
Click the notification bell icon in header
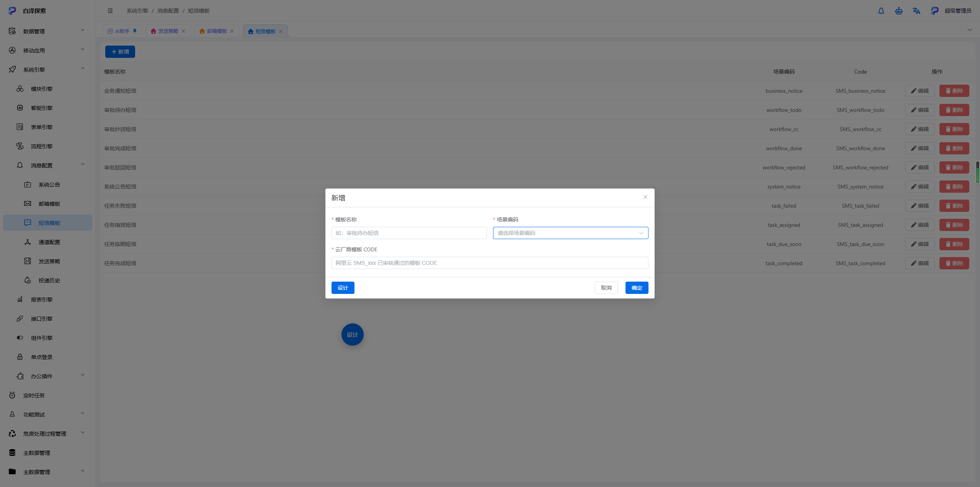881,11
